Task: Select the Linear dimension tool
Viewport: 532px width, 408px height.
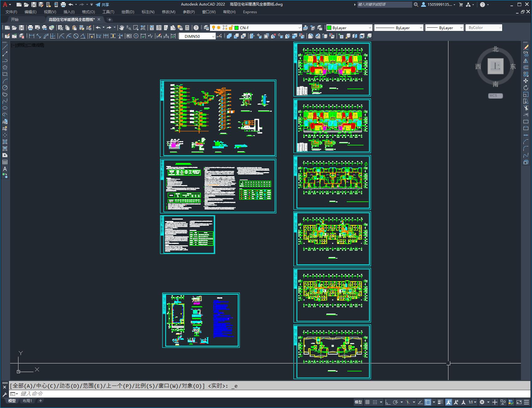Action: pyautogui.click(x=31, y=36)
